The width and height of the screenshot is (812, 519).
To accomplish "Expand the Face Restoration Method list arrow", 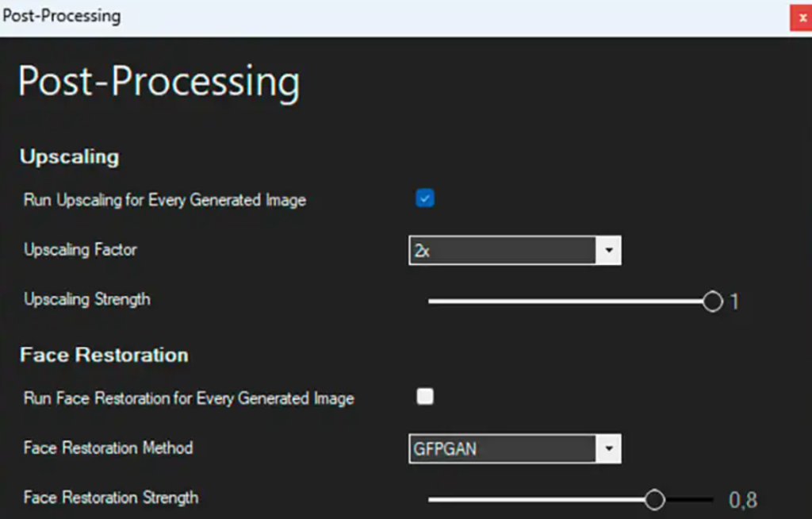I will click(609, 448).
